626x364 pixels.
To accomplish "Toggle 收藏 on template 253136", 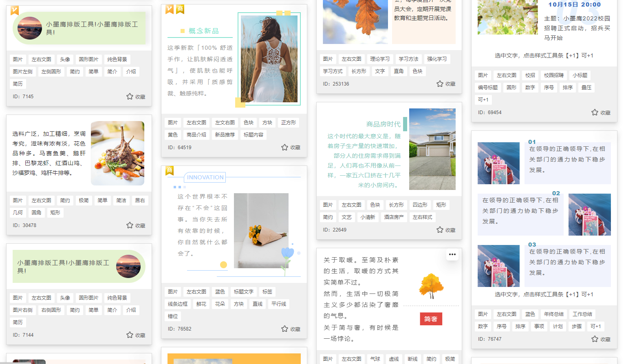I will pyautogui.click(x=439, y=84).
